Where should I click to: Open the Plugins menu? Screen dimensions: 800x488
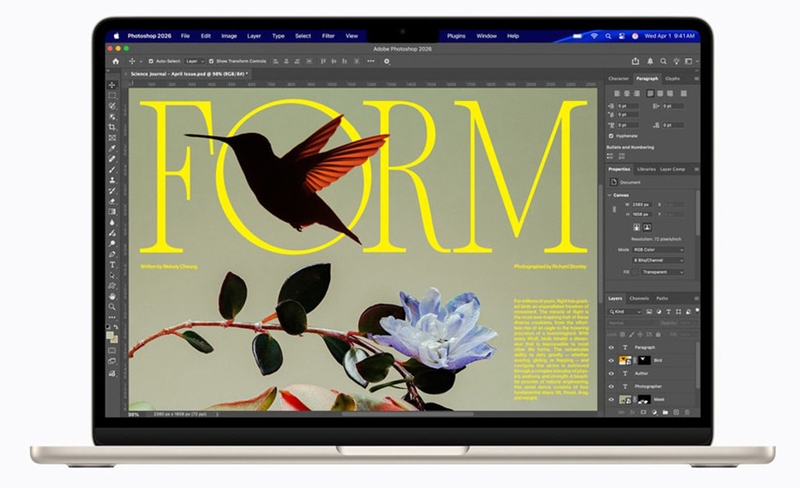click(456, 36)
